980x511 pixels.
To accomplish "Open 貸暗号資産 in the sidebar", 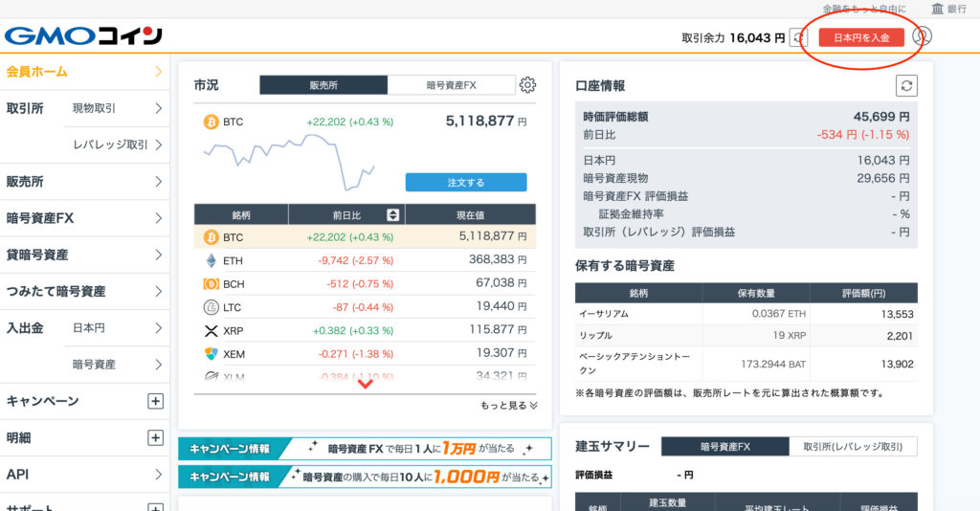I will pyautogui.click(x=84, y=255).
